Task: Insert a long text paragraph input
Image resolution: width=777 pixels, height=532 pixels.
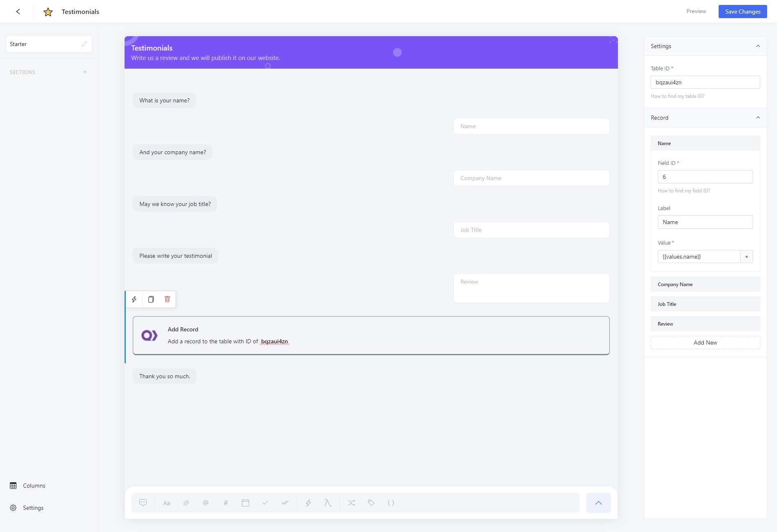Action: pyautogui.click(x=186, y=503)
